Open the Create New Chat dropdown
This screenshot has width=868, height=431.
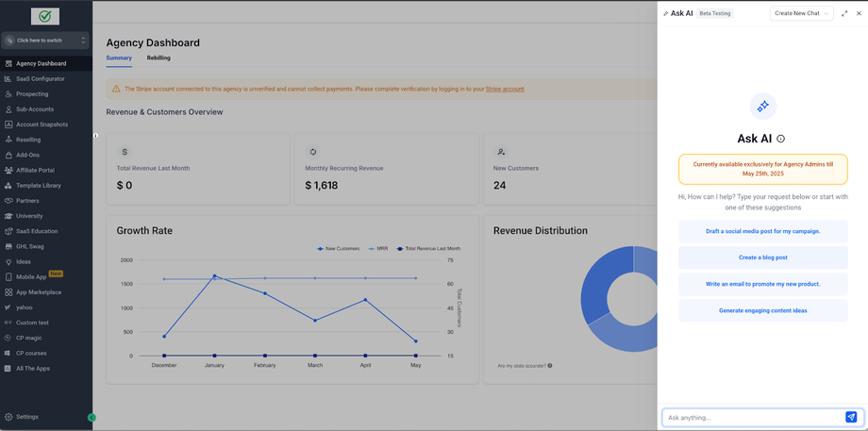801,13
